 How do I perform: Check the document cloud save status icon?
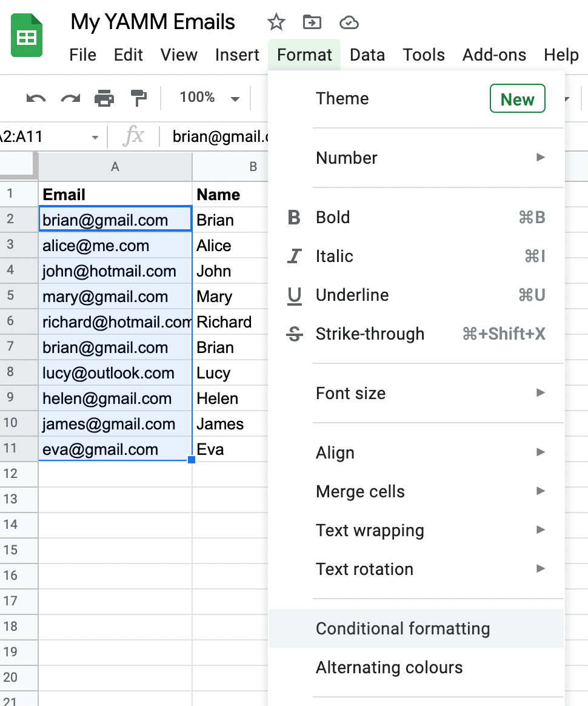[x=349, y=22]
